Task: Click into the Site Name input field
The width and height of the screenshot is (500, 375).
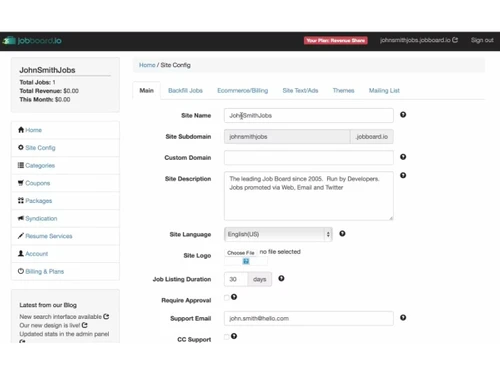Action: pyautogui.click(x=309, y=115)
